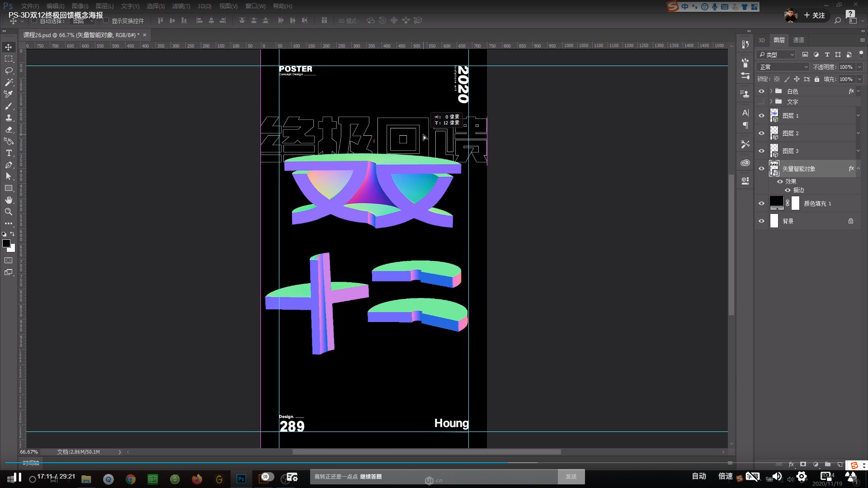Select the Horizontal Type tool
This screenshot has height=488, width=868.
tap(9, 153)
